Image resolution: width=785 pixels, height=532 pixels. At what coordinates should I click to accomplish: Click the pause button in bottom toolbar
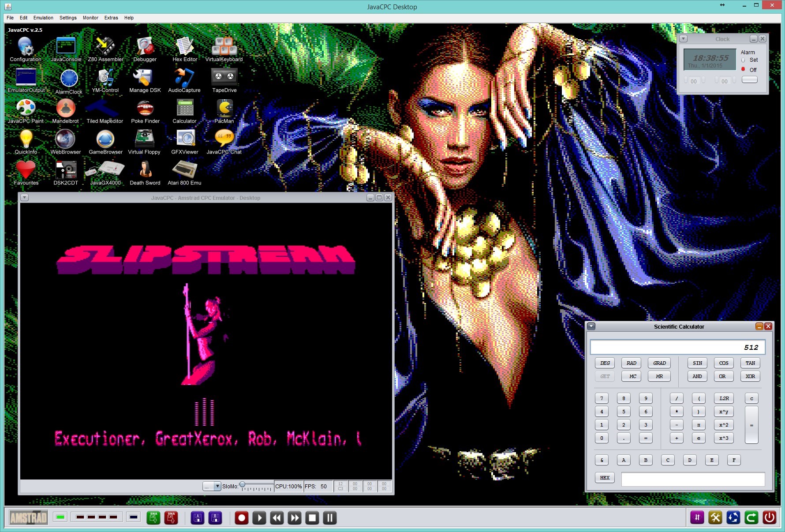point(330,517)
